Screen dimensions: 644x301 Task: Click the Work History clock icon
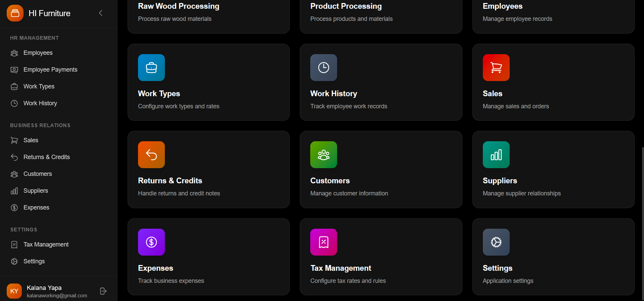[x=323, y=67]
